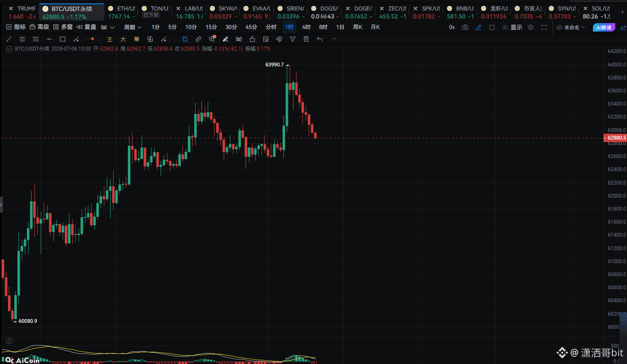Open the 周期 period dropdown

(x=132, y=27)
